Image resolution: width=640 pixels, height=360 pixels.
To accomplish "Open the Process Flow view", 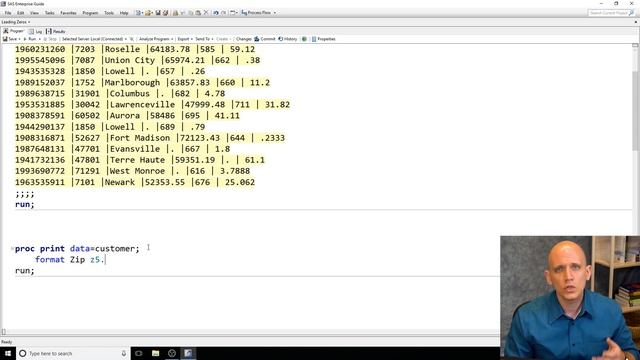I will point(256,13).
